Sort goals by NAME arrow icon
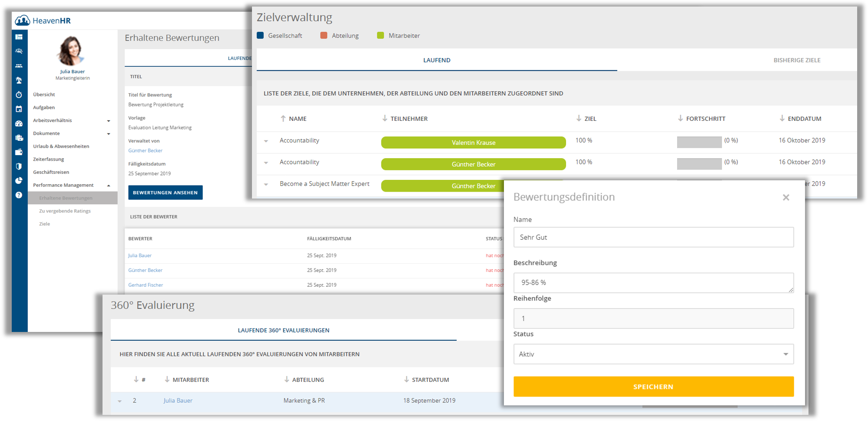 click(283, 118)
